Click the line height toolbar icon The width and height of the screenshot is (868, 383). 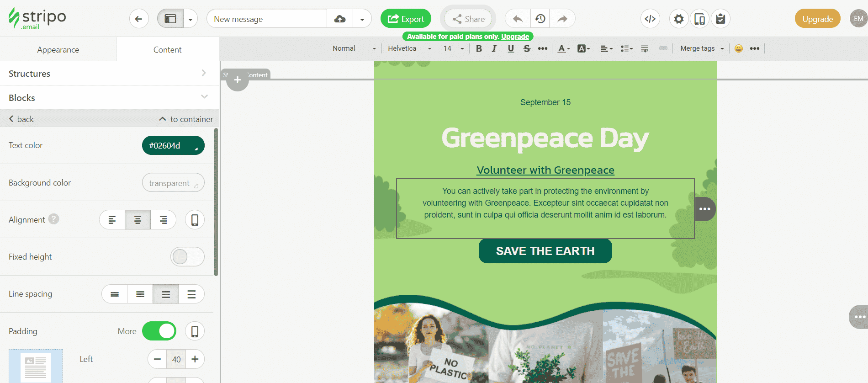coord(645,48)
